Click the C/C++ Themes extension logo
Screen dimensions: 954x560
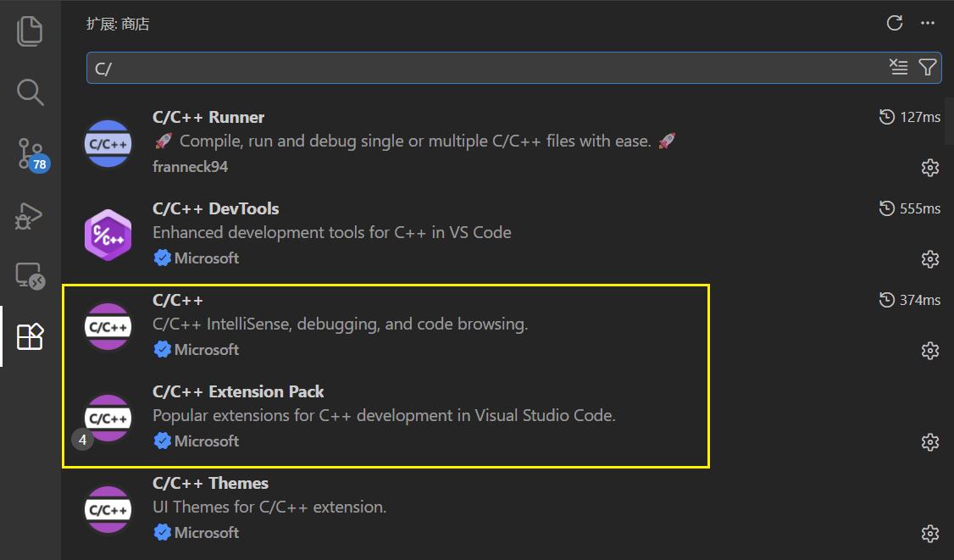coord(108,509)
